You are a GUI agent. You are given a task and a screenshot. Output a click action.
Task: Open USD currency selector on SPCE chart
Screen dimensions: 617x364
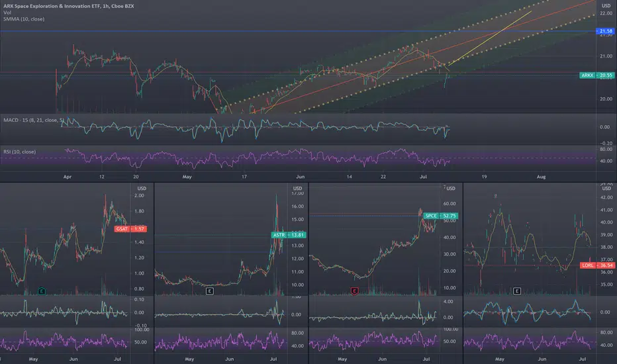coord(451,189)
